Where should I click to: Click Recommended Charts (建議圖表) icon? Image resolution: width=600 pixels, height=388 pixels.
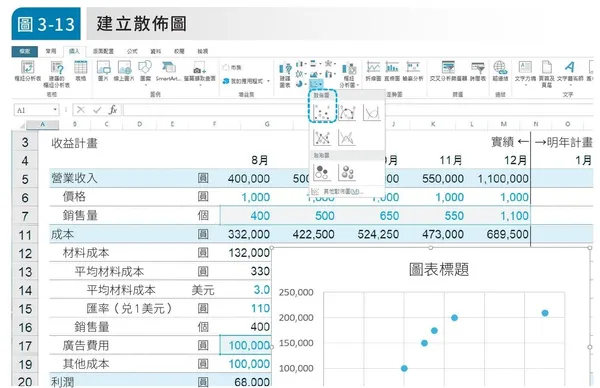(x=285, y=69)
